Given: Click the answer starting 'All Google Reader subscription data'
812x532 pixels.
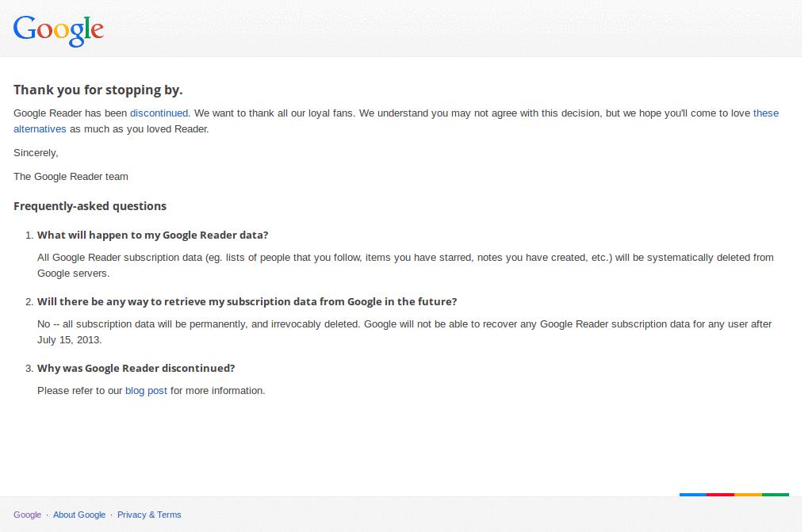Looking at the screenshot, I should tap(405, 266).
